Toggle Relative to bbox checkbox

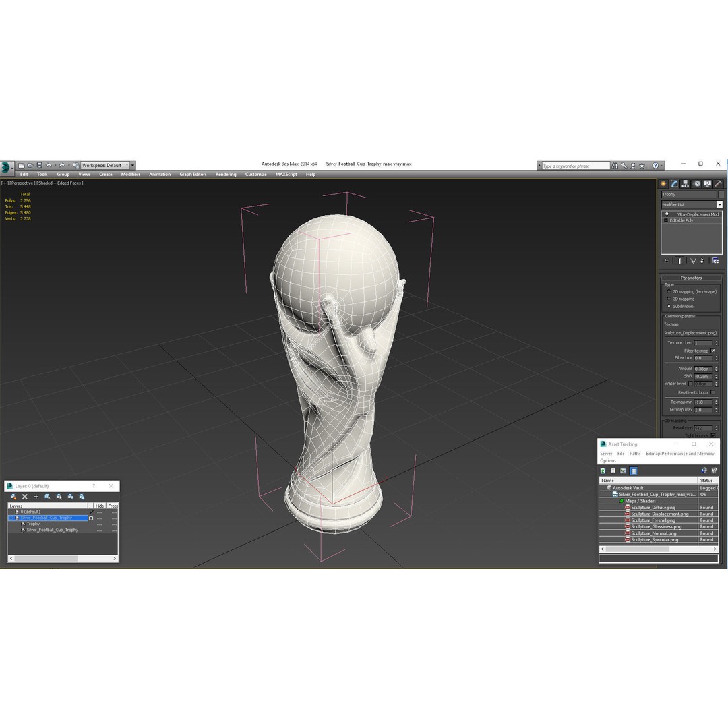click(x=713, y=393)
